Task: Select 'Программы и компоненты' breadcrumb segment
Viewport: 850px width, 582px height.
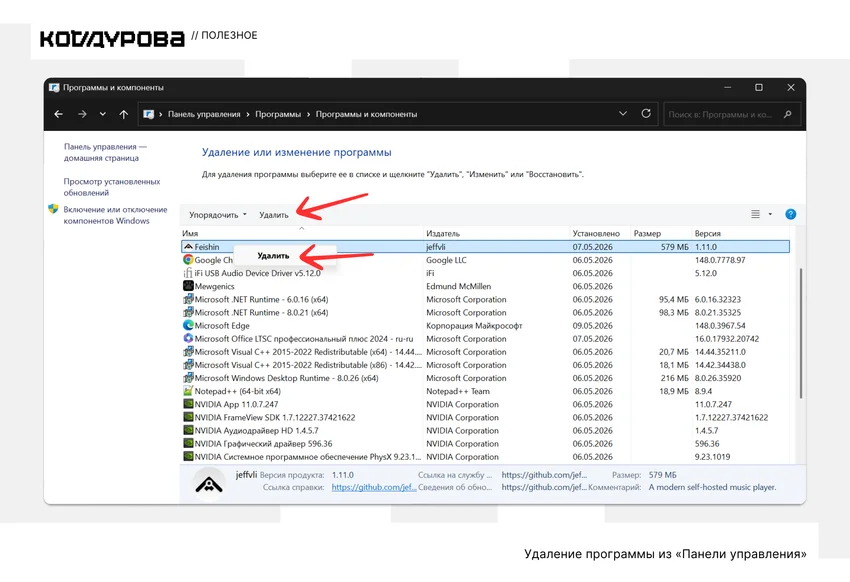Action: click(x=366, y=114)
